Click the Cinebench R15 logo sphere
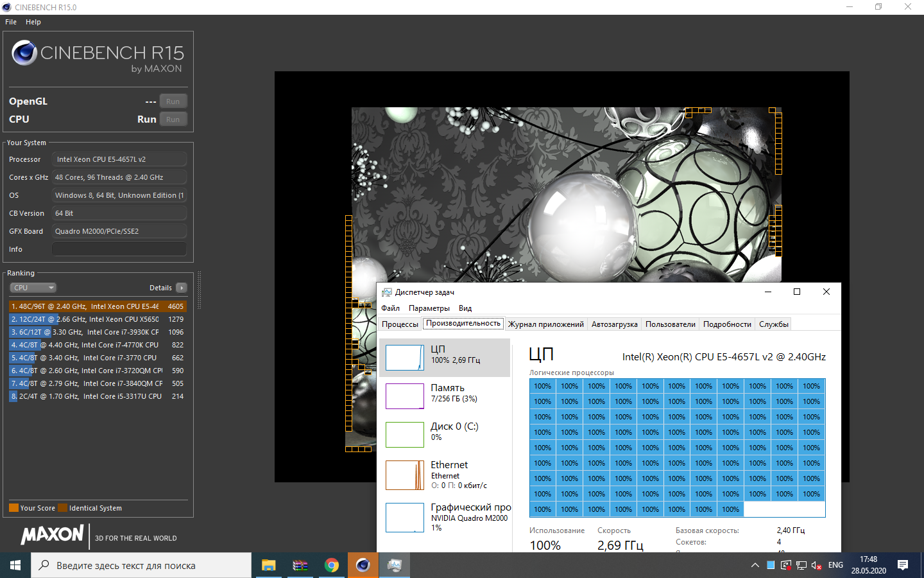The height and width of the screenshot is (578, 924). click(24, 53)
